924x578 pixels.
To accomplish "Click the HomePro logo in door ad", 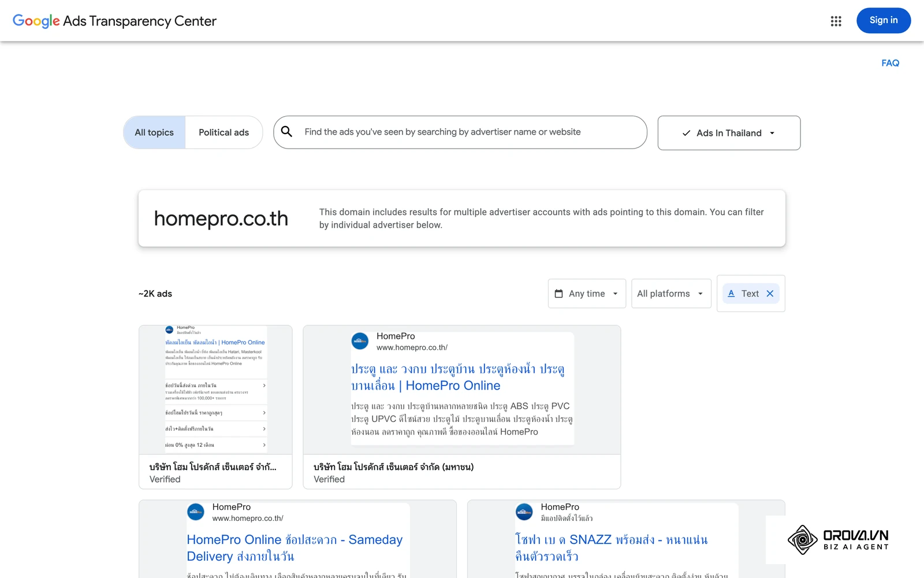I will 360,341.
